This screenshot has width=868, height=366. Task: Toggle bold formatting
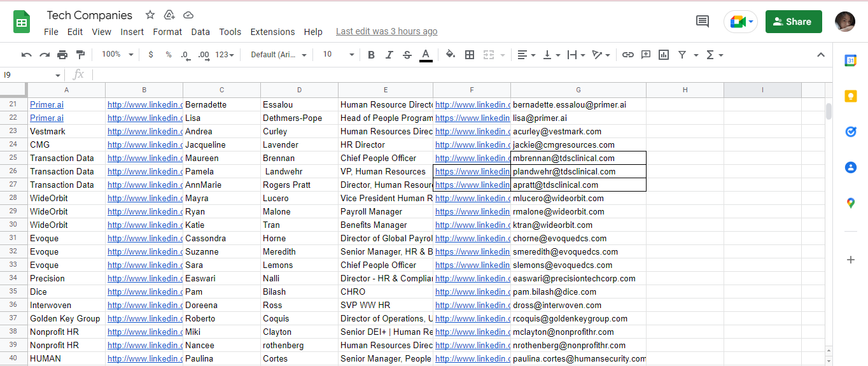click(x=372, y=55)
